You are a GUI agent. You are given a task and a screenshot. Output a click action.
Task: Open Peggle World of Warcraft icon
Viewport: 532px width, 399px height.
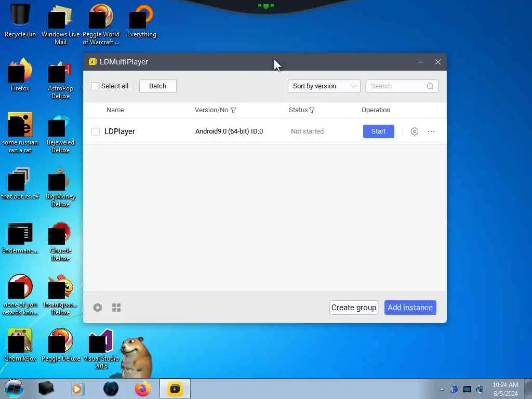pos(101,24)
